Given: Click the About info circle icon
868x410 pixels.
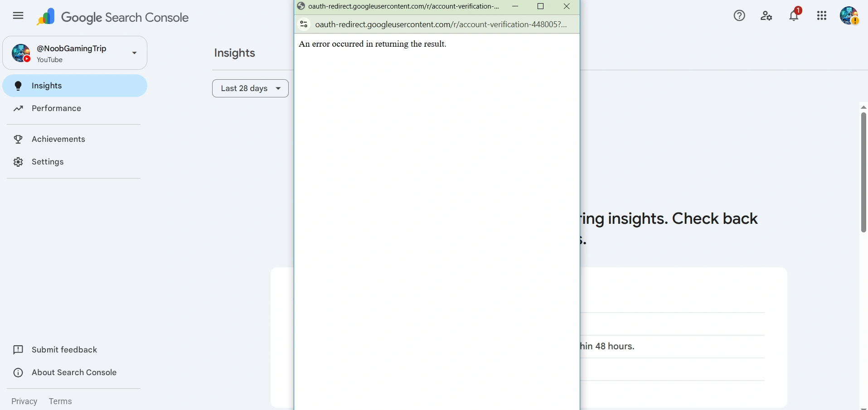Looking at the screenshot, I should tap(18, 372).
